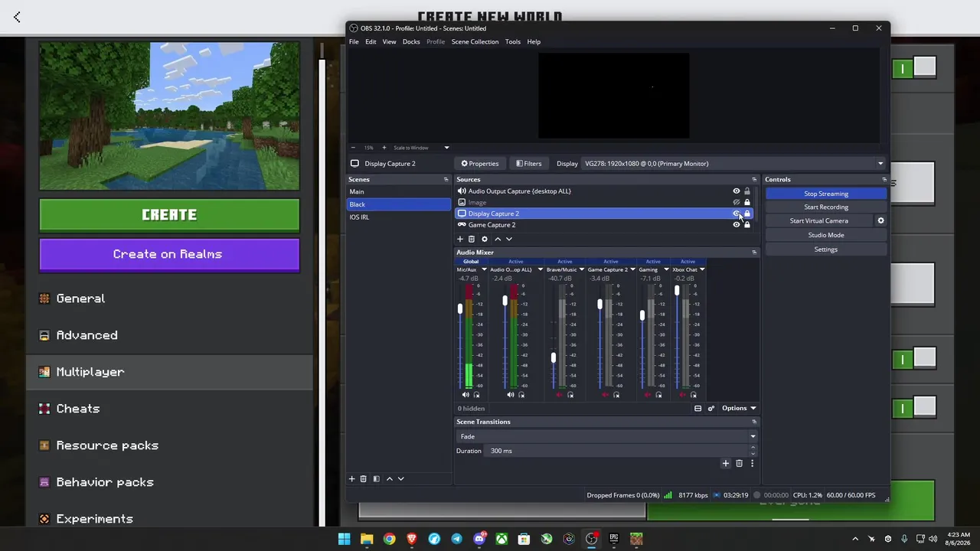
Task: Open source Filters button
Action: pyautogui.click(x=529, y=163)
